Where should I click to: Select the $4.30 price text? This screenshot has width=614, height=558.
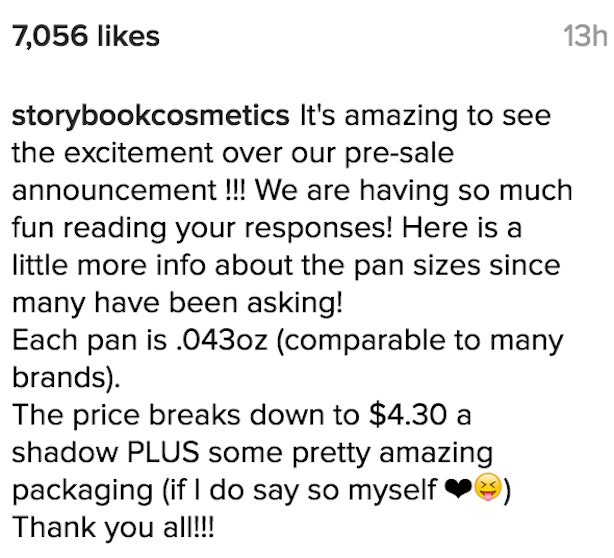point(408,415)
